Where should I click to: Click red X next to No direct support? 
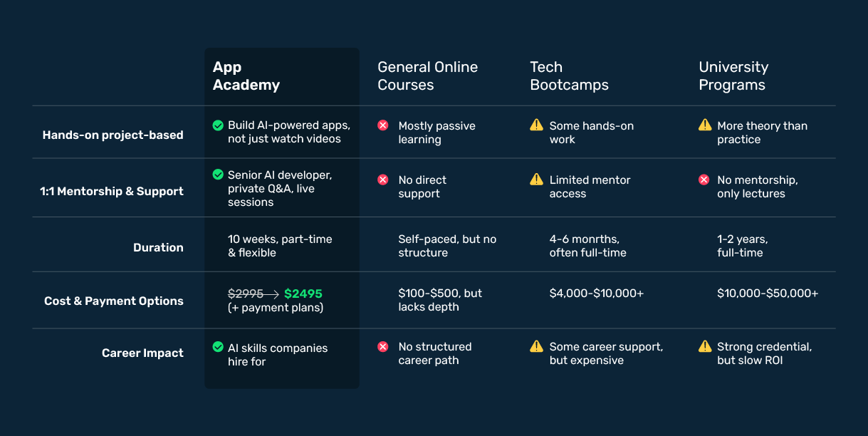(x=383, y=180)
